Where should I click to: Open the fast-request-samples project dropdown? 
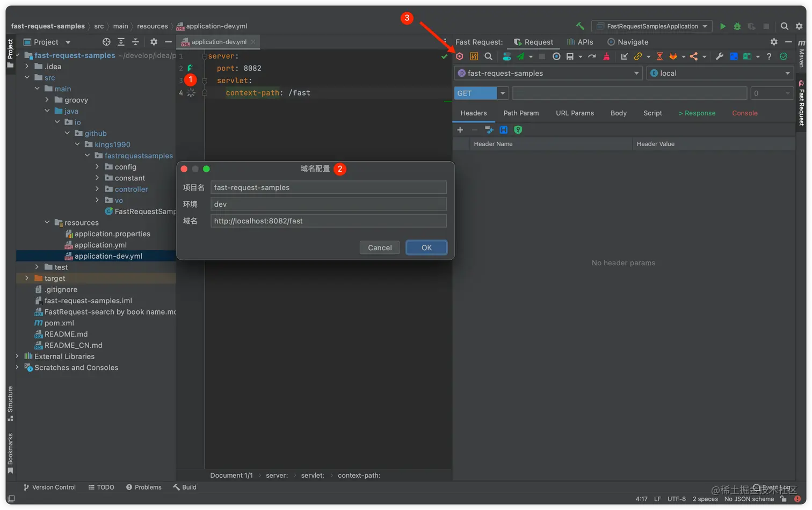pyautogui.click(x=548, y=73)
